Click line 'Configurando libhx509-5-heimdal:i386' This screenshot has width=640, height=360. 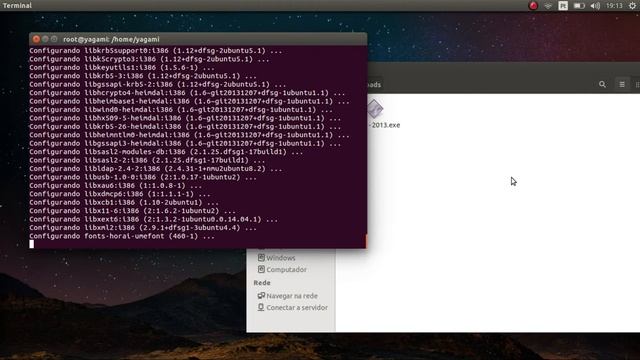185,118
